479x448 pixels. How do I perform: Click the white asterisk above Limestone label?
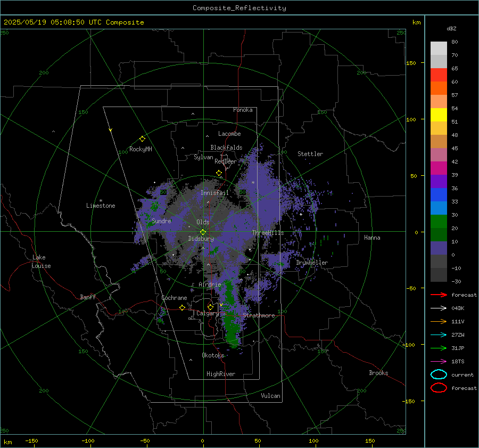click(101, 201)
